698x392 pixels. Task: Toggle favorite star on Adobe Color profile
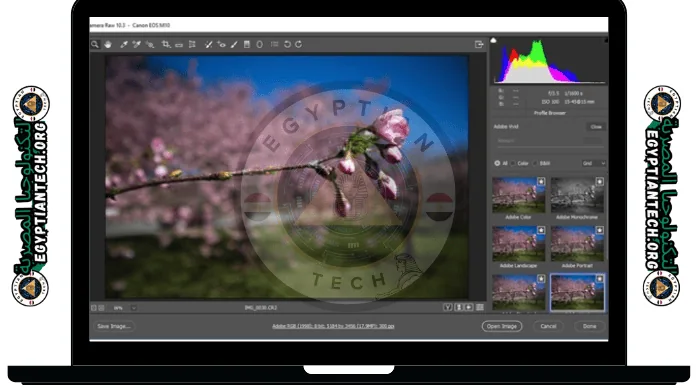coord(541,182)
